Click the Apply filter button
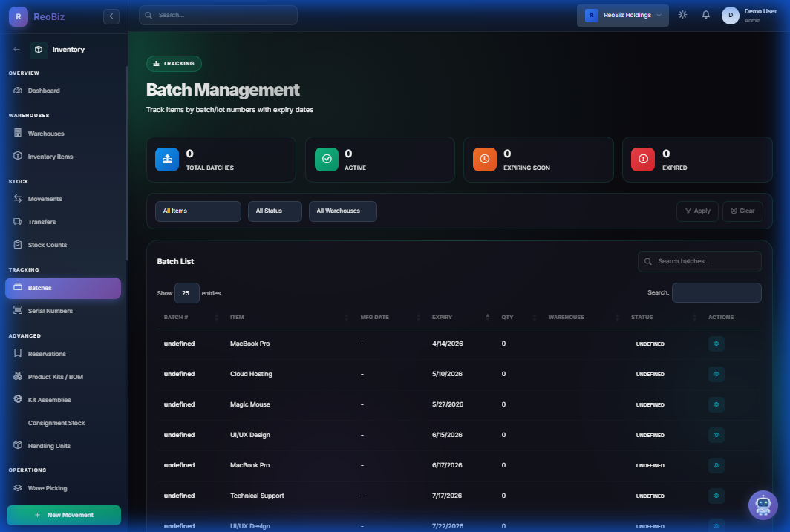 [x=696, y=211]
